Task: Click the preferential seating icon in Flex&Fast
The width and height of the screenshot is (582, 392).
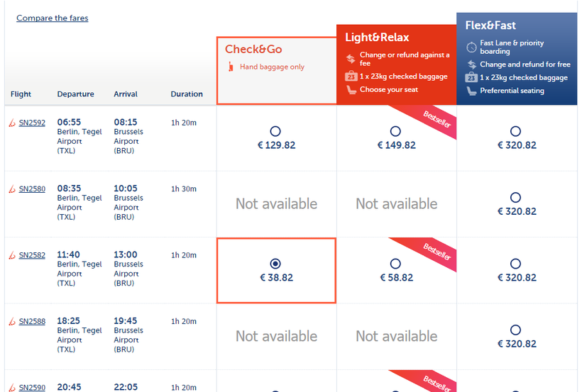Action: (471, 91)
